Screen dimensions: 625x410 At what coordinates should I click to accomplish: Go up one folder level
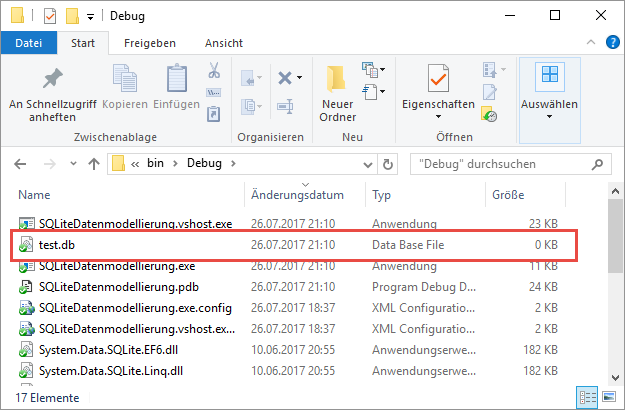[94, 164]
